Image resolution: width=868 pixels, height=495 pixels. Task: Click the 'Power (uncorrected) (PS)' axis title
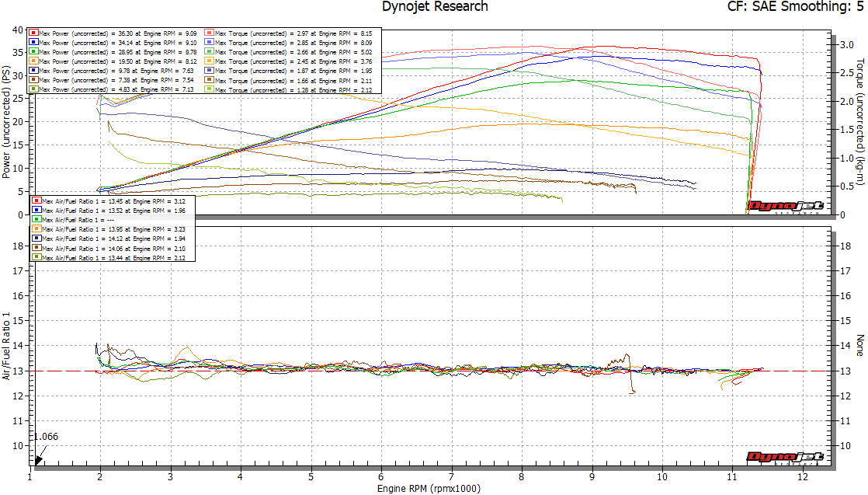[x=6, y=122]
